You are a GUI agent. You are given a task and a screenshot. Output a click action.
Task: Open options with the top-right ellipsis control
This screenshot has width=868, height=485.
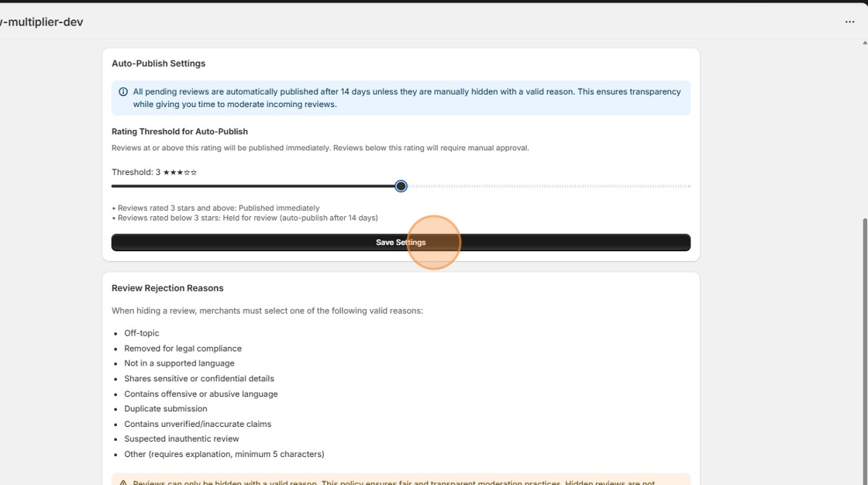tap(849, 21)
